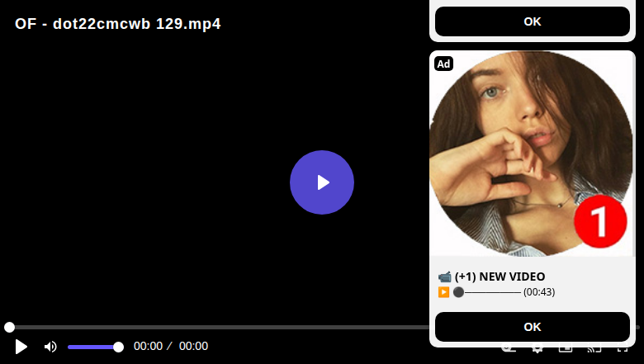Viewport: 644px width, 364px height.
Task: Click the black Ad badge label
Action: tap(443, 64)
